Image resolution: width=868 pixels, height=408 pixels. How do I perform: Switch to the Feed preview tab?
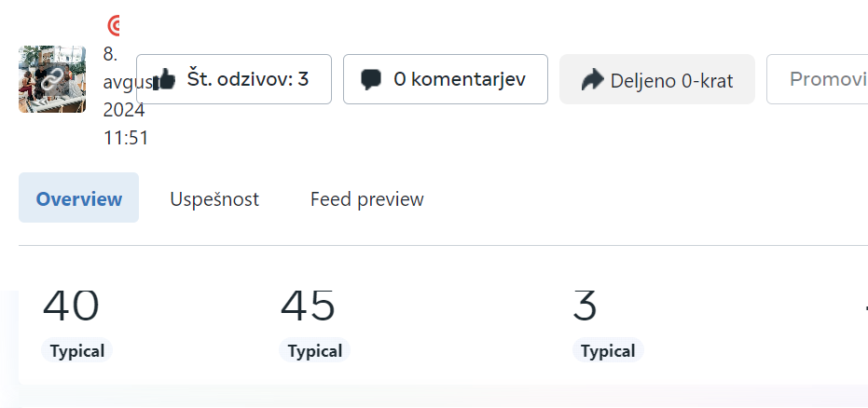coord(367,199)
